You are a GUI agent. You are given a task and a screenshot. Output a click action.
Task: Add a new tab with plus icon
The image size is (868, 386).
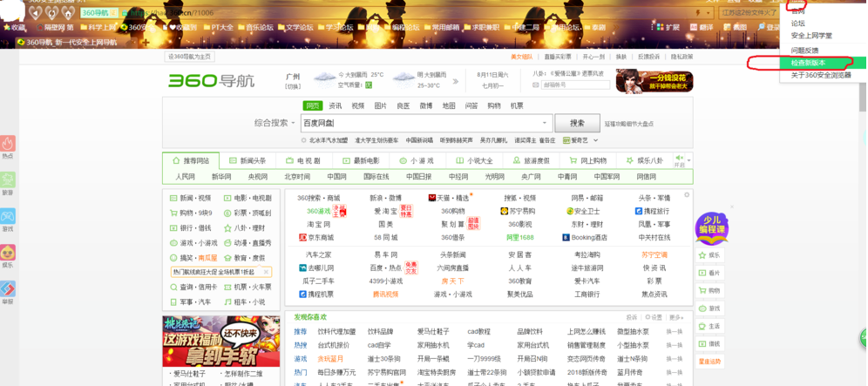[x=146, y=42]
